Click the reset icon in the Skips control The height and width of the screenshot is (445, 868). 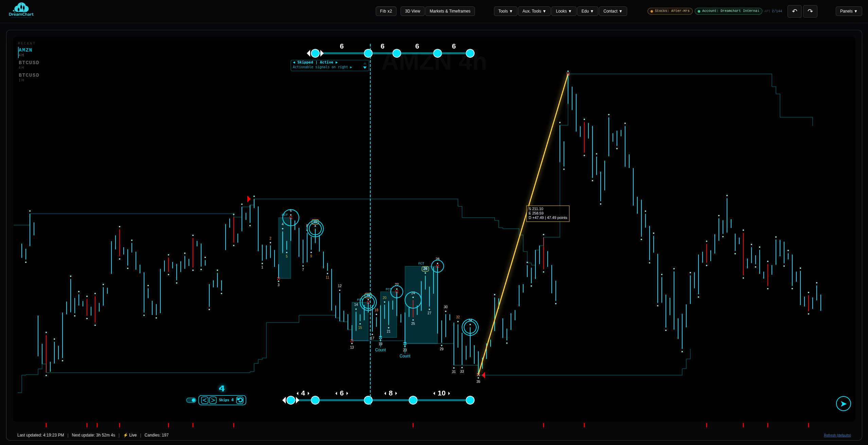tap(240, 401)
